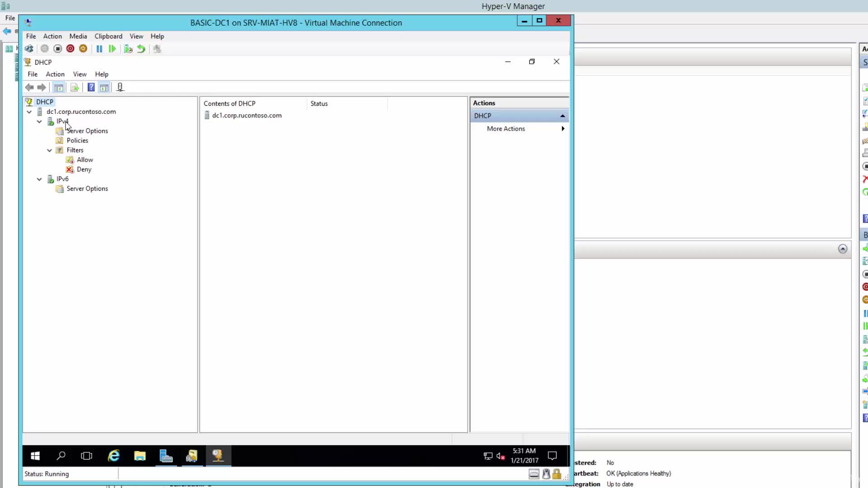Select the IPv6 node

point(62,179)
